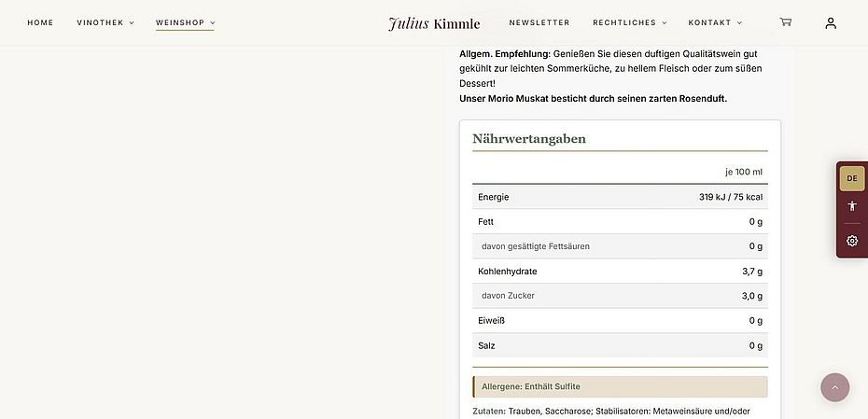868x419 pixels.
Task: Expand the Kontakt dropdown chevron
Action: tap(739, 23)
